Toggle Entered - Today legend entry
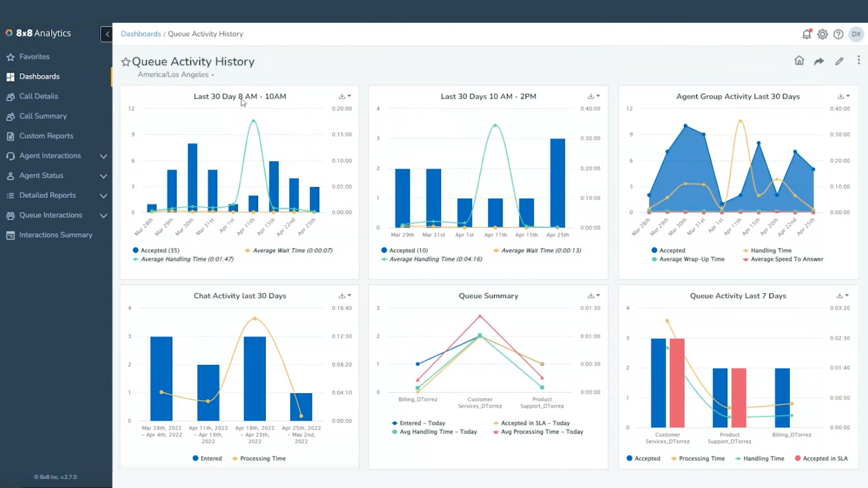The image size is (868, 488). click(418, 423)
